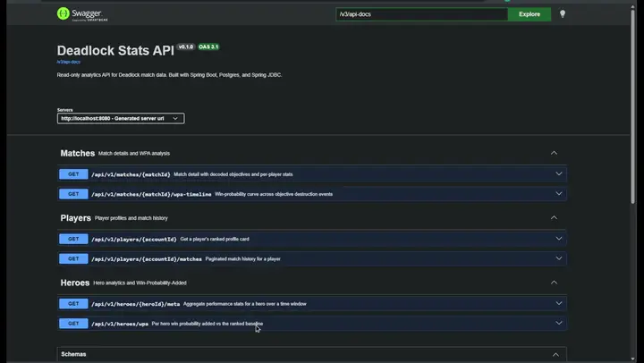Click path text /api/v1/matches/{matchId}
Viewport: 644px width, 363px height.
131,174
